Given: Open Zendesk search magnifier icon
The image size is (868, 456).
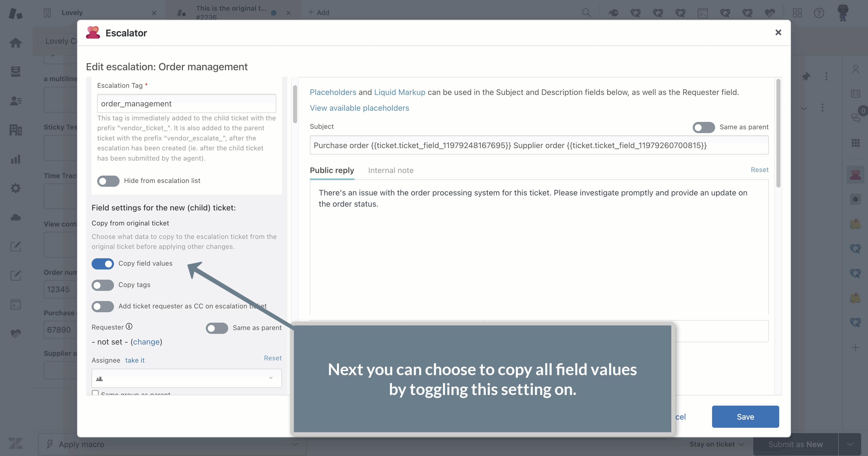Looking at the screenshot, I should click(586, 13).
